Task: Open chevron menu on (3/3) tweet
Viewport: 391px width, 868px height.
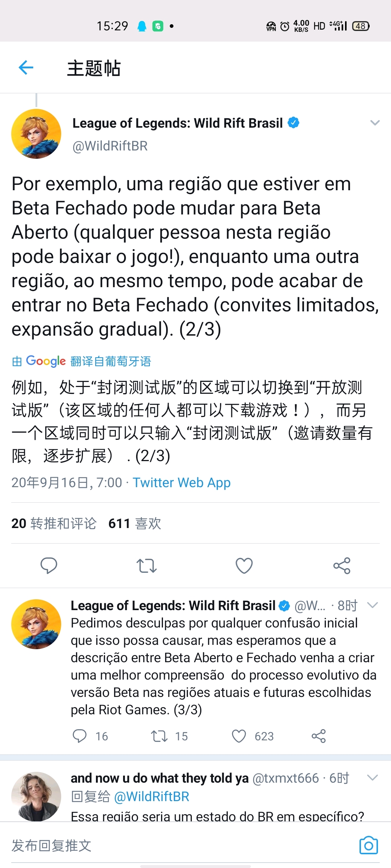Action: tap(373, 605)
